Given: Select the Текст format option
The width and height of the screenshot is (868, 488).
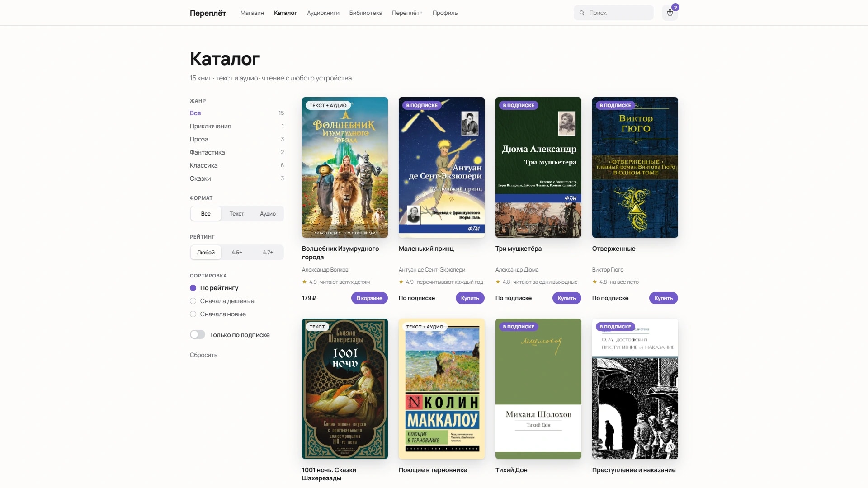Looking at the screenshot, I should coord(236,214).
